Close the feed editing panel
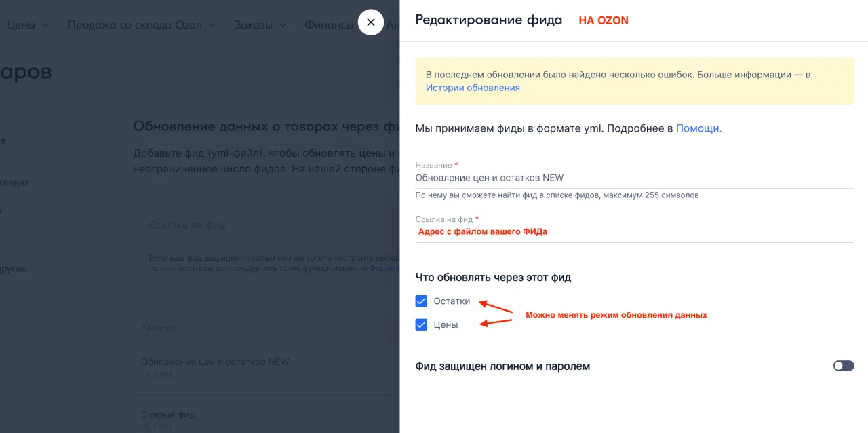 (370, 22)
